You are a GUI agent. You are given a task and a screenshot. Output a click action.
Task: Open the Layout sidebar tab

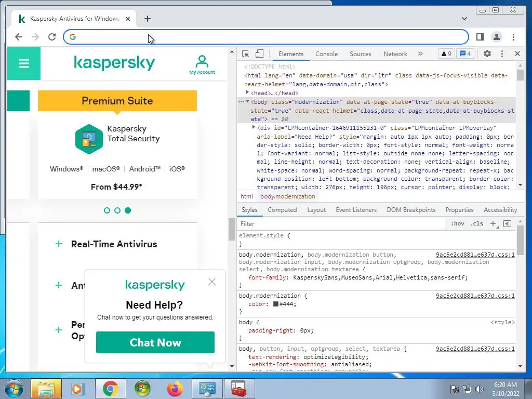pyautogui.click(x=316, y=210)
